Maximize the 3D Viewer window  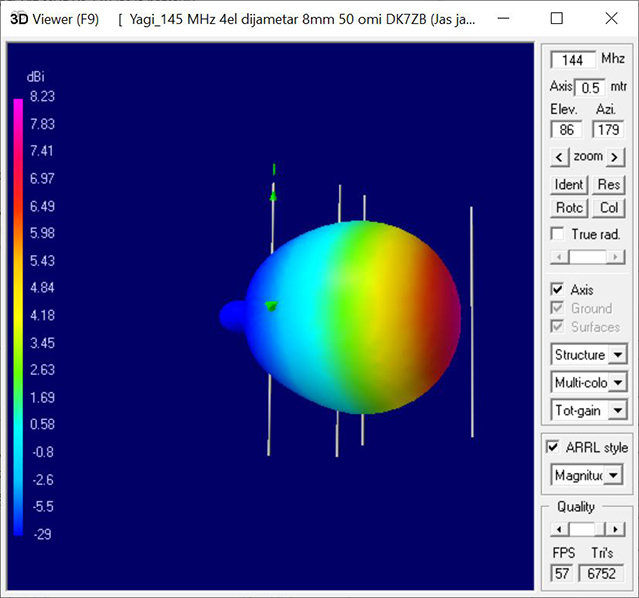click(x=557, y=19)
